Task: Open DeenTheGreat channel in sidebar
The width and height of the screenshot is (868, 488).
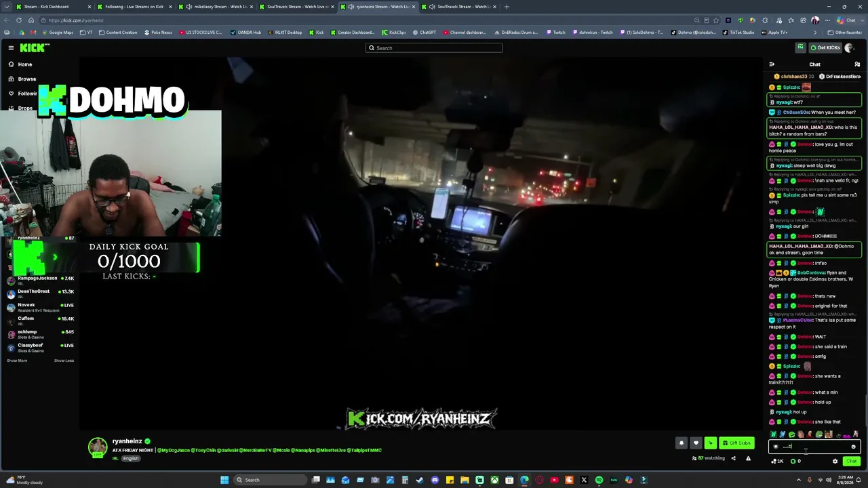Action: (x=41, y=293)
